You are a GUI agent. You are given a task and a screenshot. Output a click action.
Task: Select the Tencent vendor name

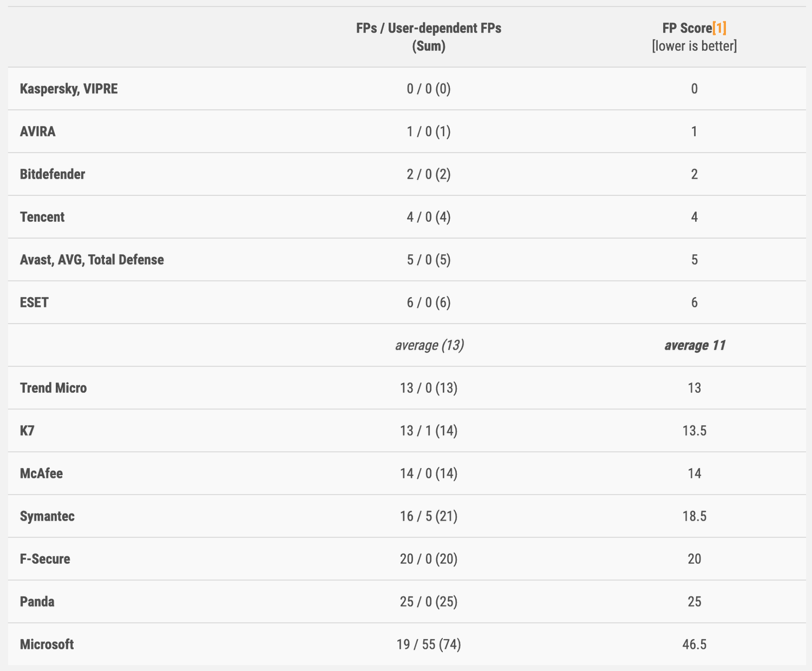point(42,217)
